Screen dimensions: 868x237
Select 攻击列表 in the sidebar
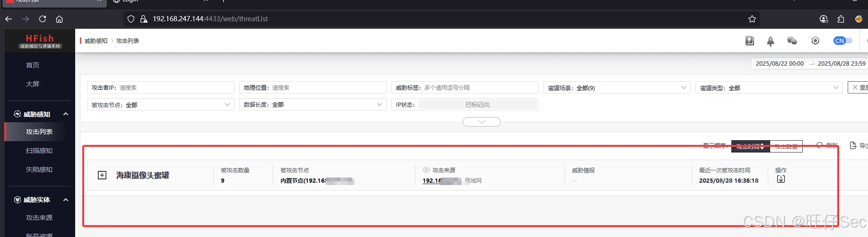coord(39,132)
